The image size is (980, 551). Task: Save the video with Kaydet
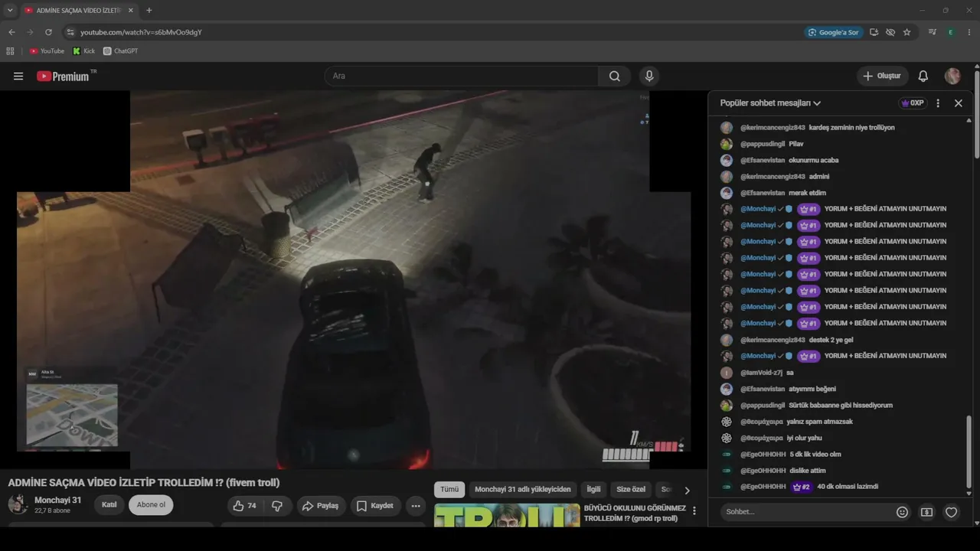(x=375, y=505)
